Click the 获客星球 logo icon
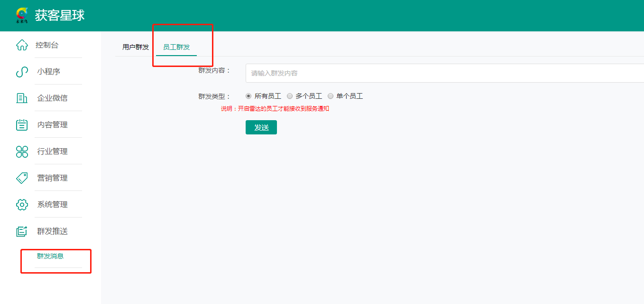This screenshot has width=644, height=304. [x=22, y=15]
